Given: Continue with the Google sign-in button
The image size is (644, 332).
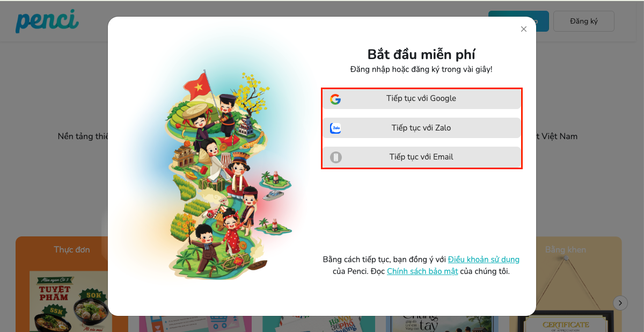Looking at the screenshot, I should 421,99.
